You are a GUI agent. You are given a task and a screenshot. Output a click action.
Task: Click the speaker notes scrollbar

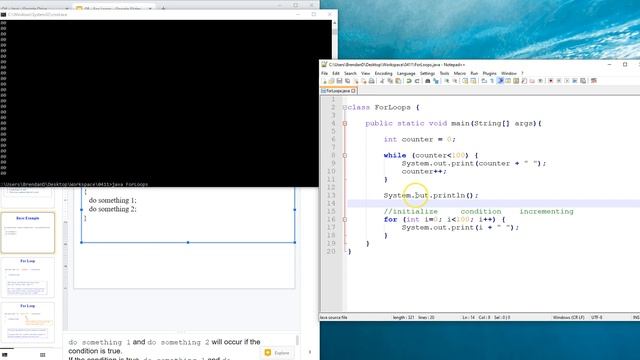pyautogui.click(x=297, y=341)
